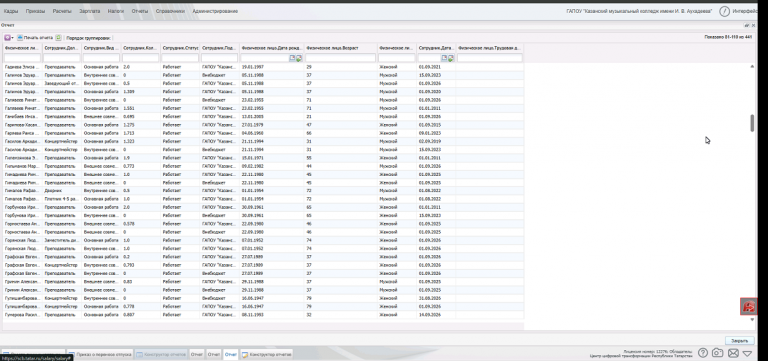The image size is (768, 361).
Task: Click filter field under Сотрудник.Кол... column
Action: pyautogui.click(x=141, y=58)
